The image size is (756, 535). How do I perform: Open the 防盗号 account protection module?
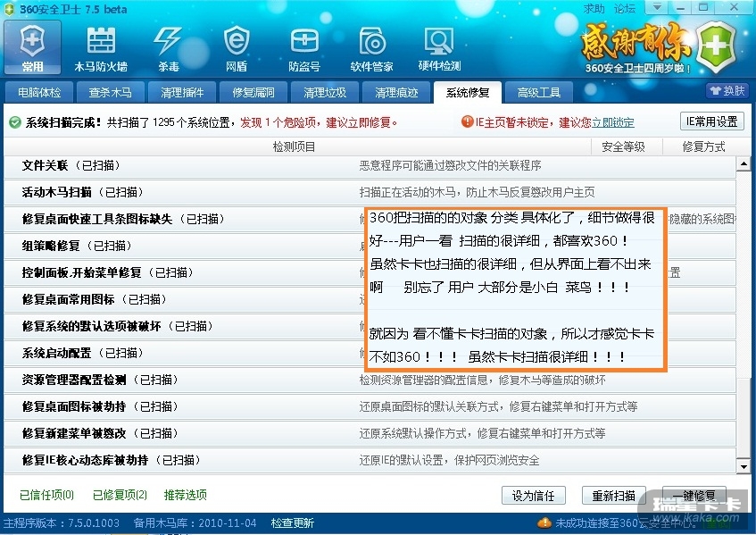304,49
